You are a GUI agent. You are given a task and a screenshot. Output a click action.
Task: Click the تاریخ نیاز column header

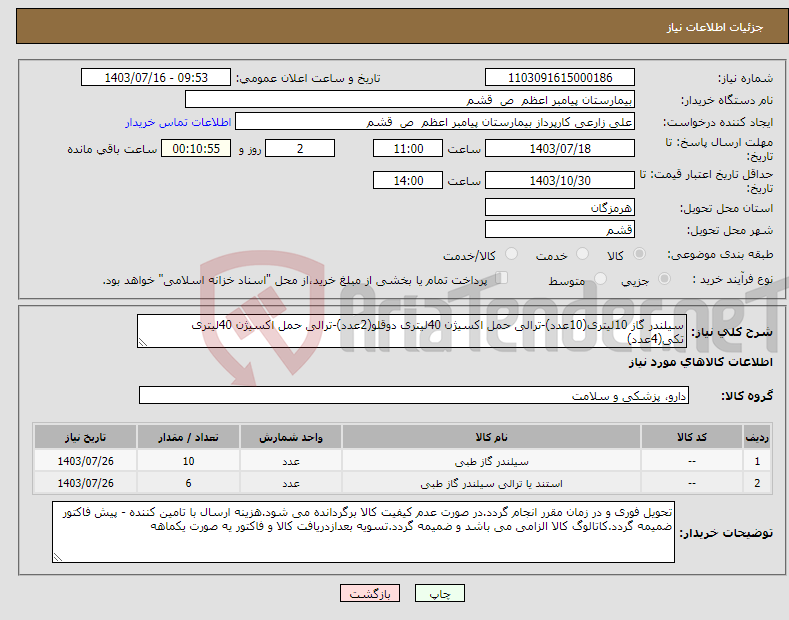85,437
